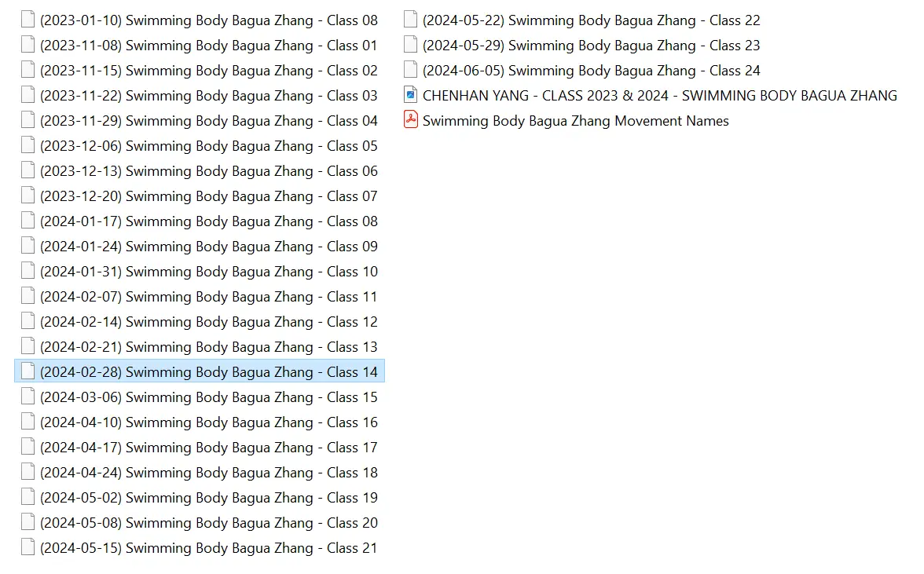Select the 2024-05-08 Class 20 file name
Screen dimensions: 924x574
(208, 523)
